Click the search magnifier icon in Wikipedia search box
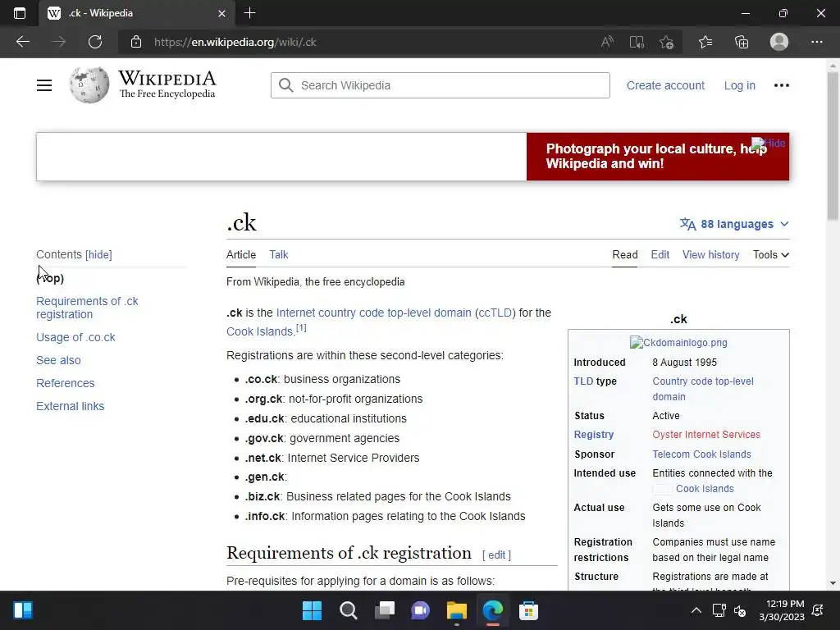 pos(286,85)
